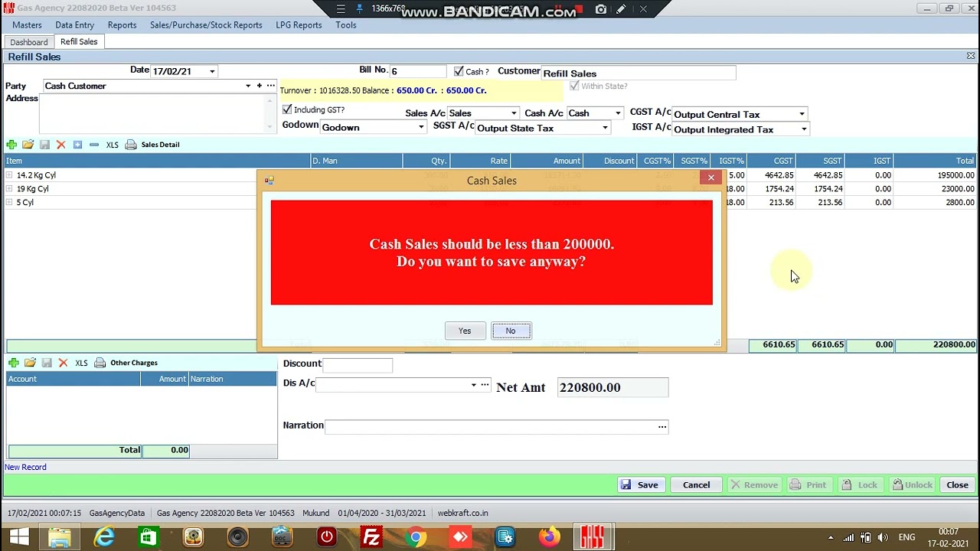Launch Internet Explorer from taskbar
Image resolution: width=980 pixels, height=551 pixels.
(x=104, y=536)
